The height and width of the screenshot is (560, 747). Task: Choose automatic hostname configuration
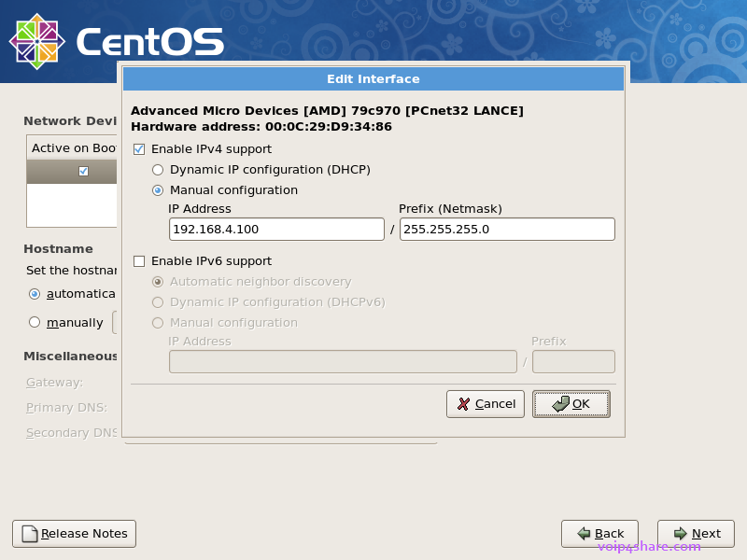(34, 293)
